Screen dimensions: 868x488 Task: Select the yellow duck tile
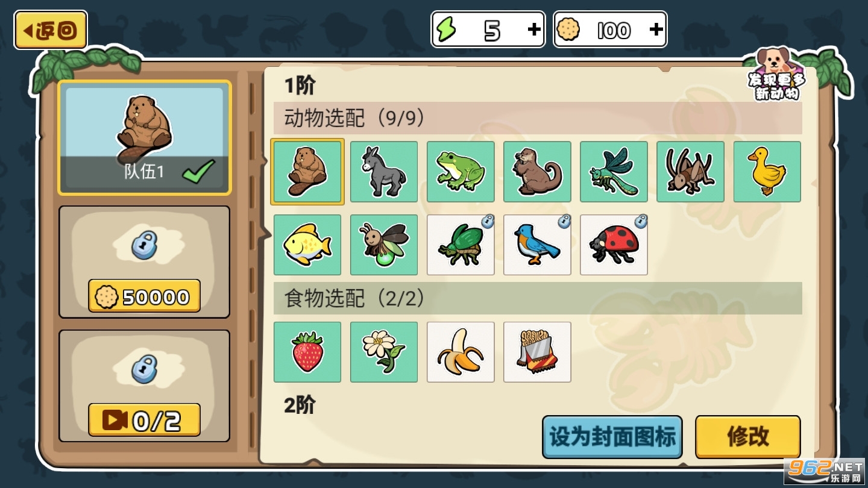pyautogui.click(x=767, y=172)
